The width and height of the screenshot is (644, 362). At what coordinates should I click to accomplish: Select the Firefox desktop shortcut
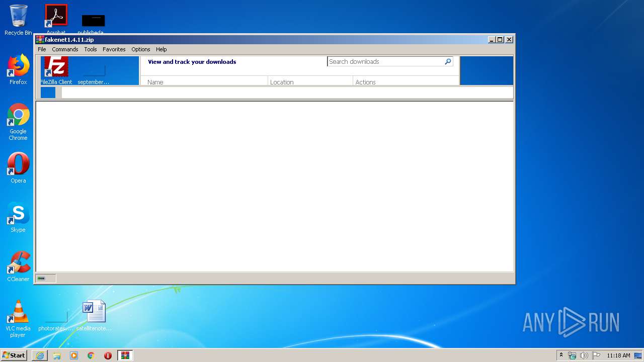coord(18,69)
